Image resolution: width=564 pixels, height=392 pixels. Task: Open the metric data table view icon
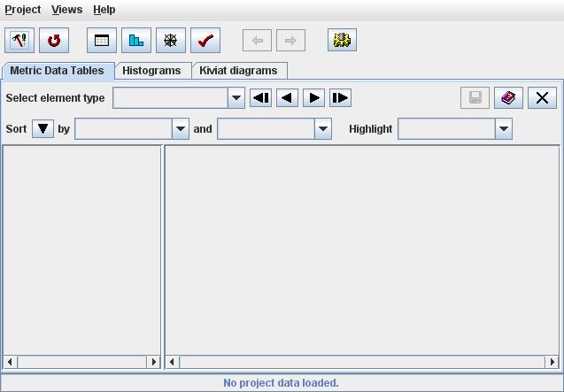pyautogui.click(x=102, y=41)
